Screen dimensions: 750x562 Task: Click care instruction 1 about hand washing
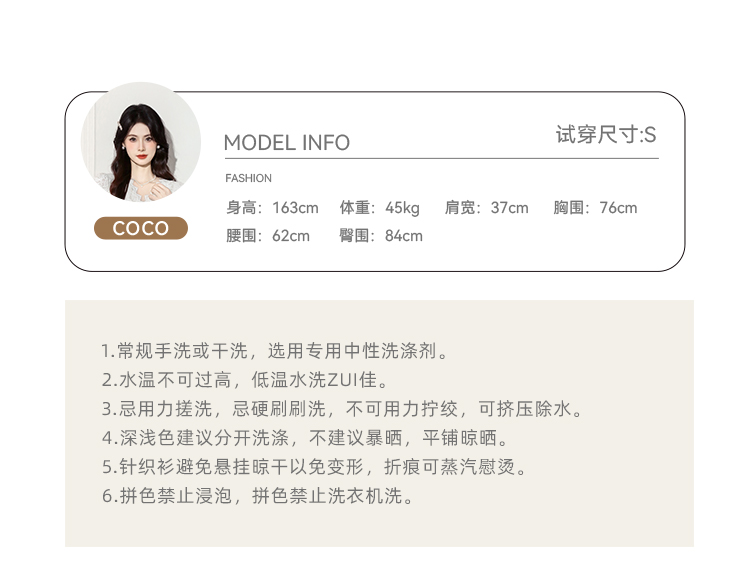tap(275, 351)
